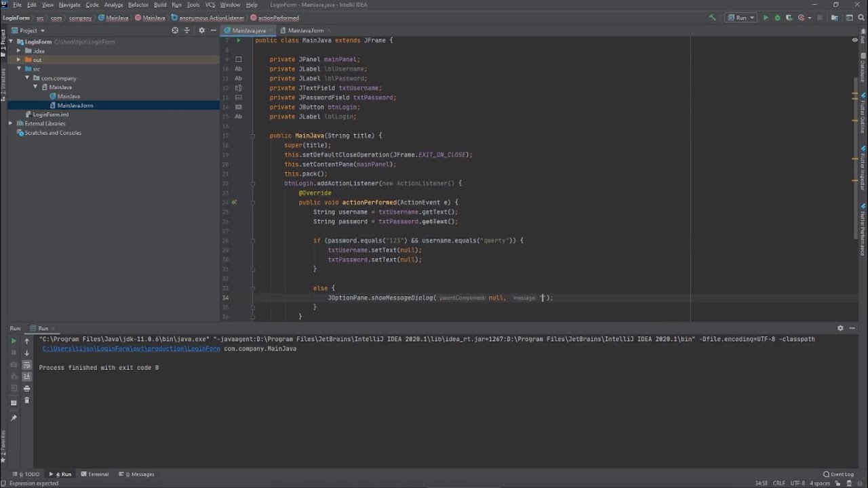Image resolution: width=868 pixels, height=488 pixels.
Task: Restore layout icon in Run sidebar
Action: (13, 403)
